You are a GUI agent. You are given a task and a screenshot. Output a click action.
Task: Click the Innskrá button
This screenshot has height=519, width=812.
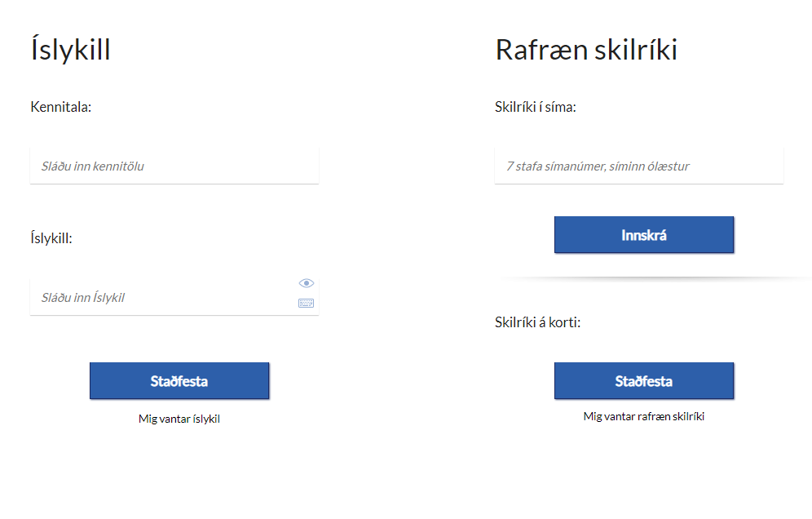click(x=644, y=235)
